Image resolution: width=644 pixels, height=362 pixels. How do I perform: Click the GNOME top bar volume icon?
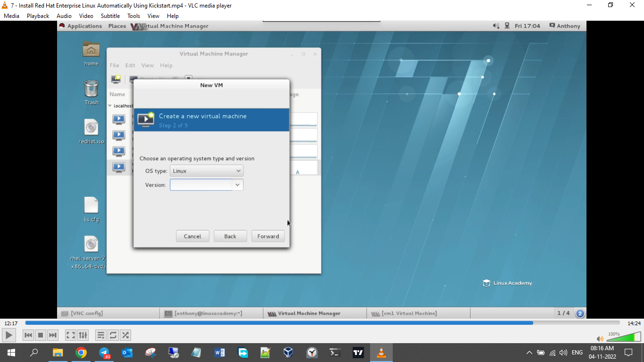[496, 26]
